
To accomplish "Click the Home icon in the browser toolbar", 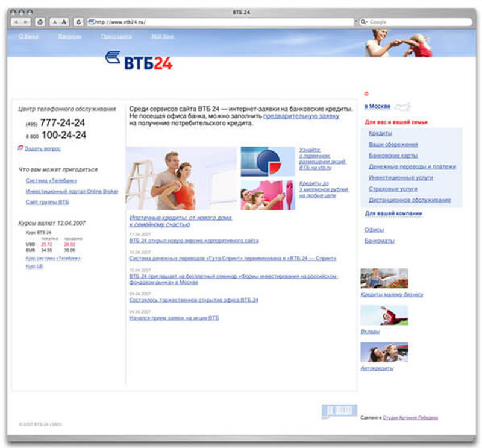I will coord(40,21).
